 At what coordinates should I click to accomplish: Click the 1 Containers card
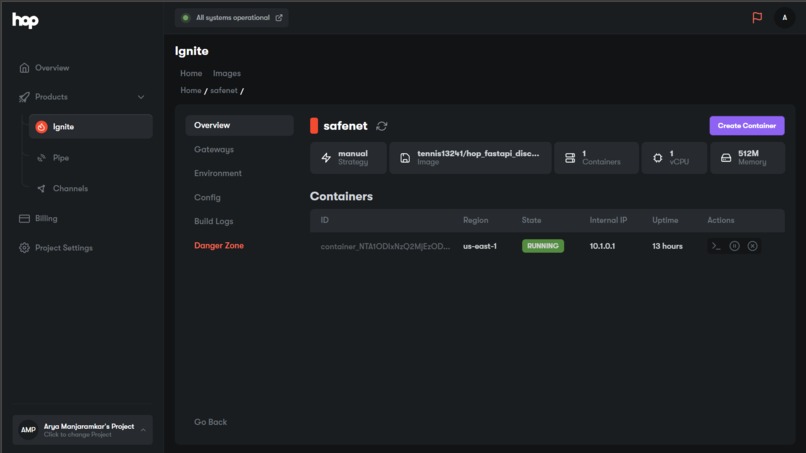[596, 158]
